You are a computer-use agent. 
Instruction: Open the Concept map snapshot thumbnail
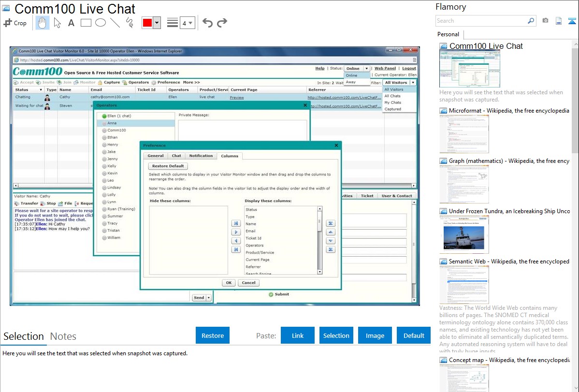click(x=464, y=378)
